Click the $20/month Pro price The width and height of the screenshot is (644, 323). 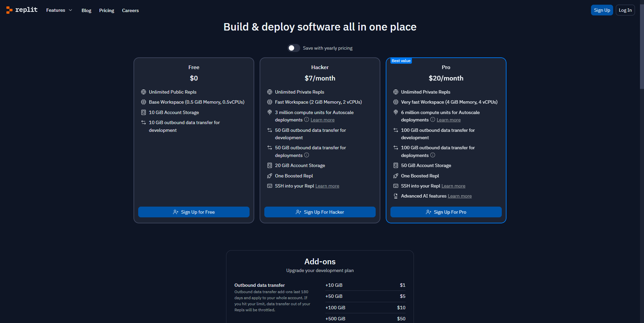click(446, 78)
